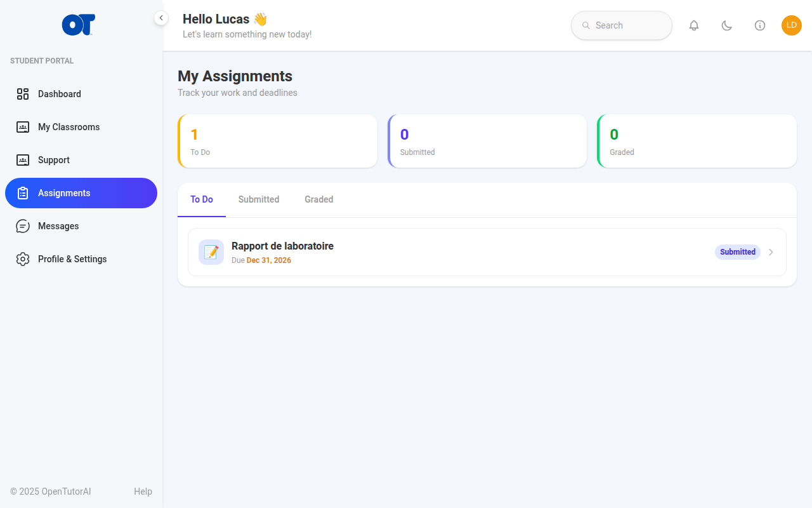Click the OT logo
Viewport: 812px width, 508px height.
79,25
